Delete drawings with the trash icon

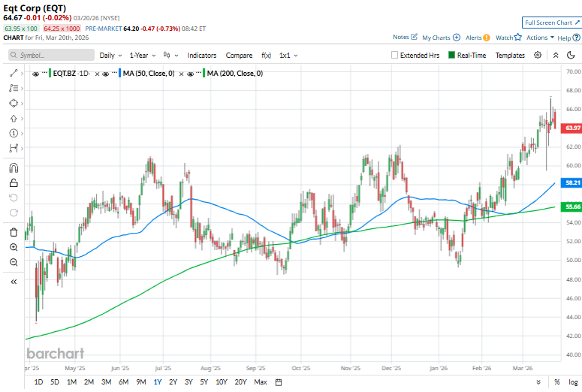(x=14, y=228)
